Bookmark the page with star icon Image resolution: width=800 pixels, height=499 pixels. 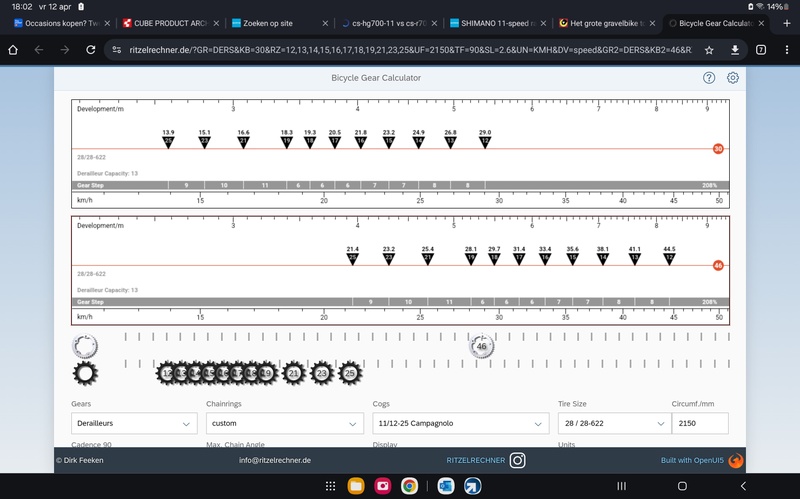click(x=709, y=49)
